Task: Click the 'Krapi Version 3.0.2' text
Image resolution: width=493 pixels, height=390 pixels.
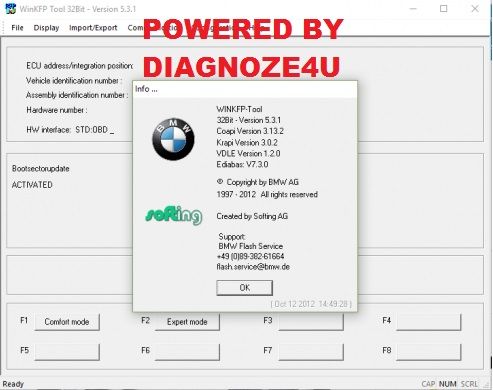Action: (247, 143)
